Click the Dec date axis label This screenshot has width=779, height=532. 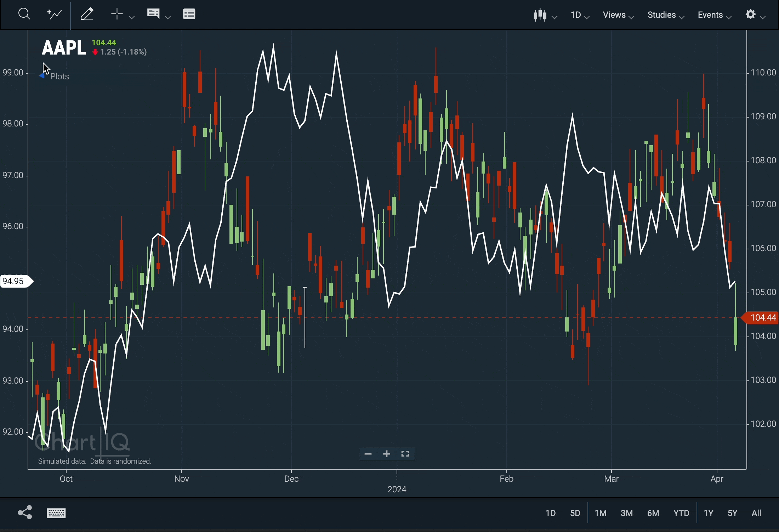291,479
